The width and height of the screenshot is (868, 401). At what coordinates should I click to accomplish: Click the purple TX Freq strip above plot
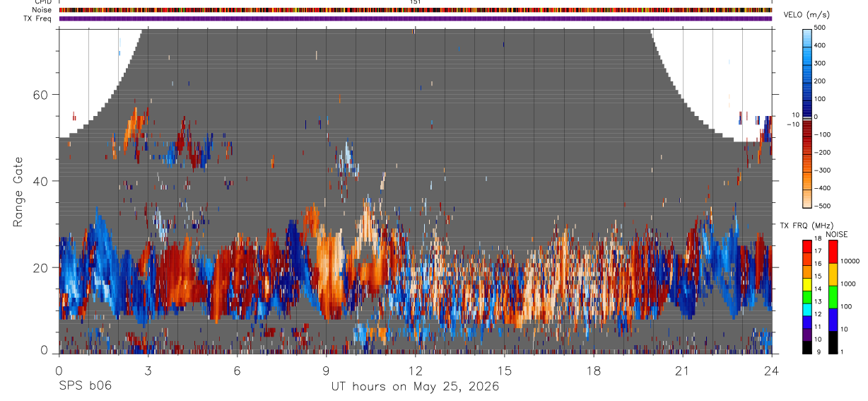click(416, 18)
